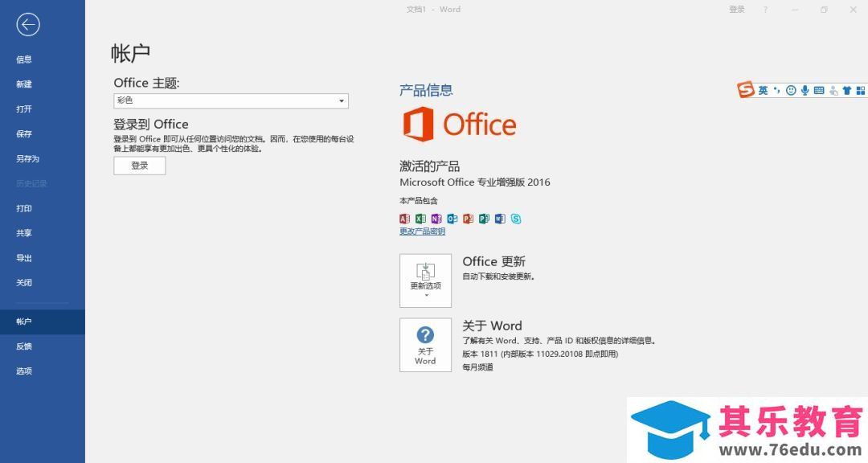Image resolution: width=868 pixels, height=463 pixels.
Task: Open 选项 in the sidebar
Action: click(24, 371)
